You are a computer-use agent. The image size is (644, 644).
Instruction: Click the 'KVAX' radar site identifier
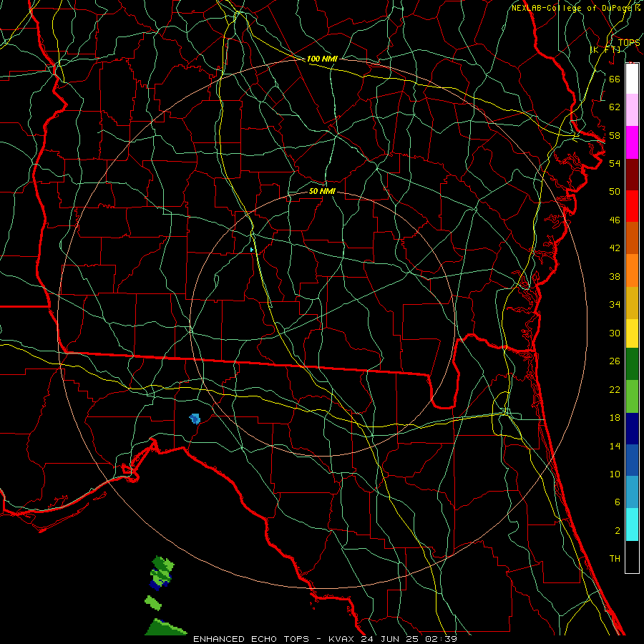(x=342, y=639)
